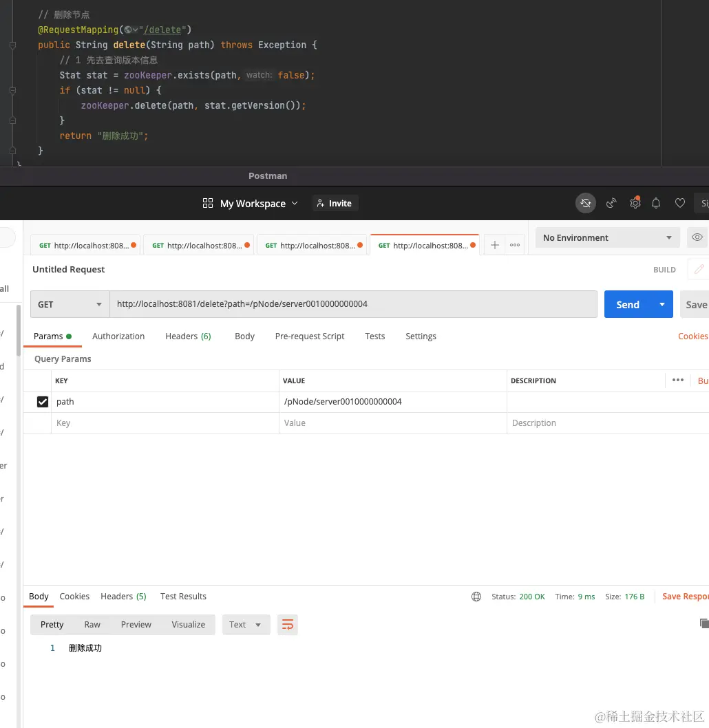Select the response Body tab
This screenshot has width=709, height=728.
pos(39,596)
